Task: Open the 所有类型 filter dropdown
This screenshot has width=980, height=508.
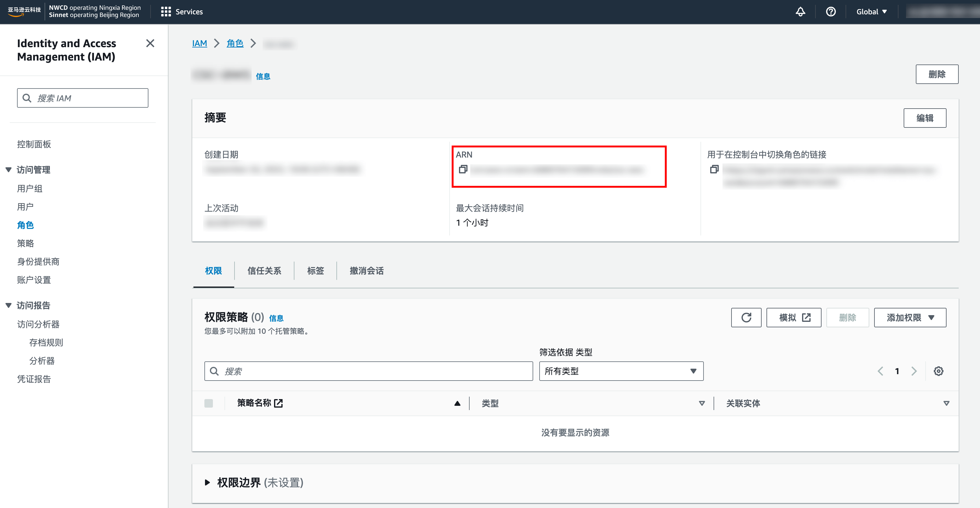Action: click(621, 371)
